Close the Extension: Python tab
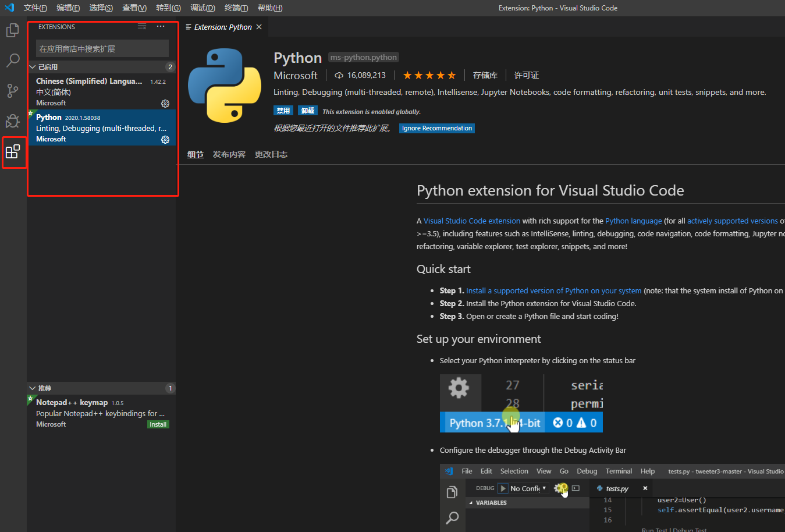 tap(259, 27)
